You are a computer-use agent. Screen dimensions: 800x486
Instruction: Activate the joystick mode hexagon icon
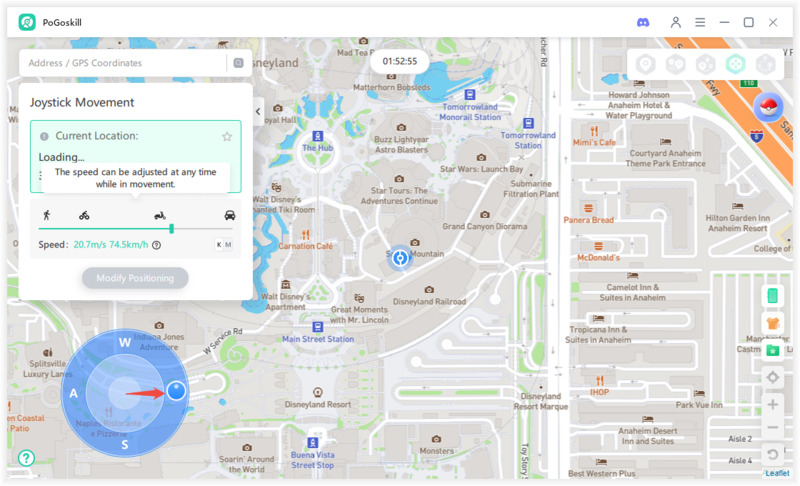[x=735, y=64]
